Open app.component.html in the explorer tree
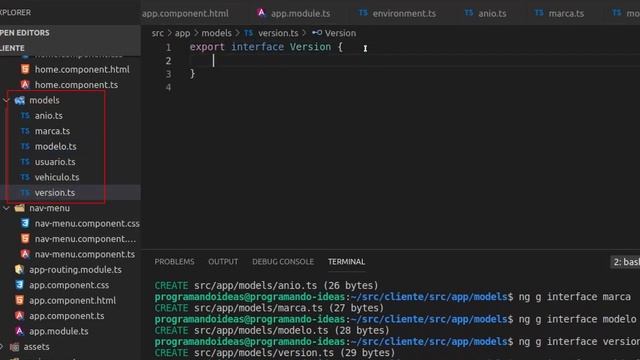The height and width of the screenshot is (360, 640). [x=72, y=300]
